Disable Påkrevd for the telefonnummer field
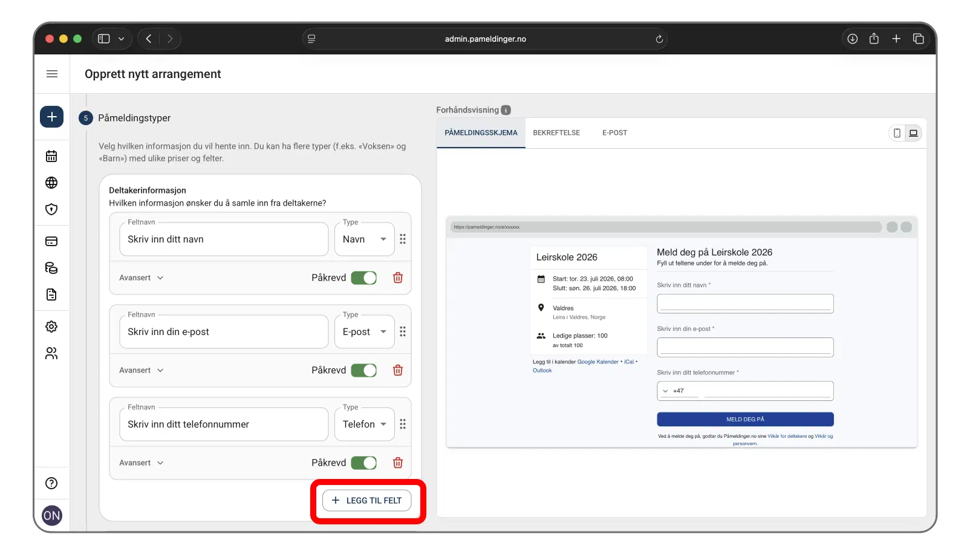This screenshot has height=560, width=970. click(363, 463)
